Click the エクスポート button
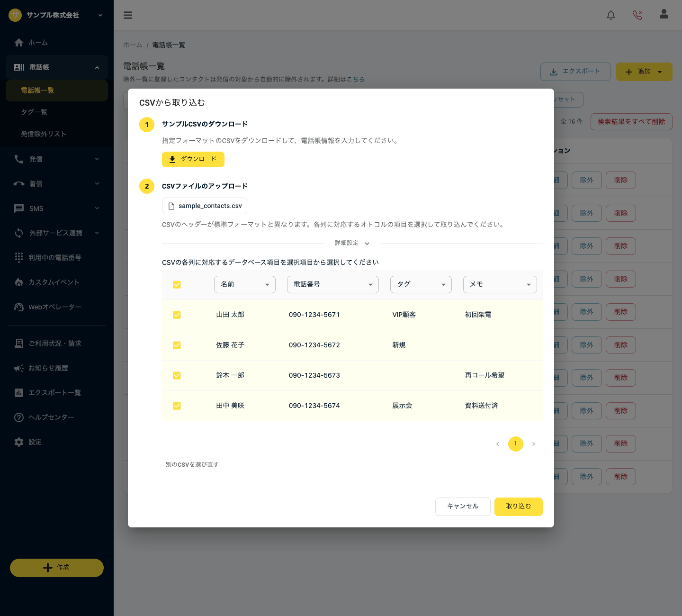 pyautogui.click(x=575, y=72)
